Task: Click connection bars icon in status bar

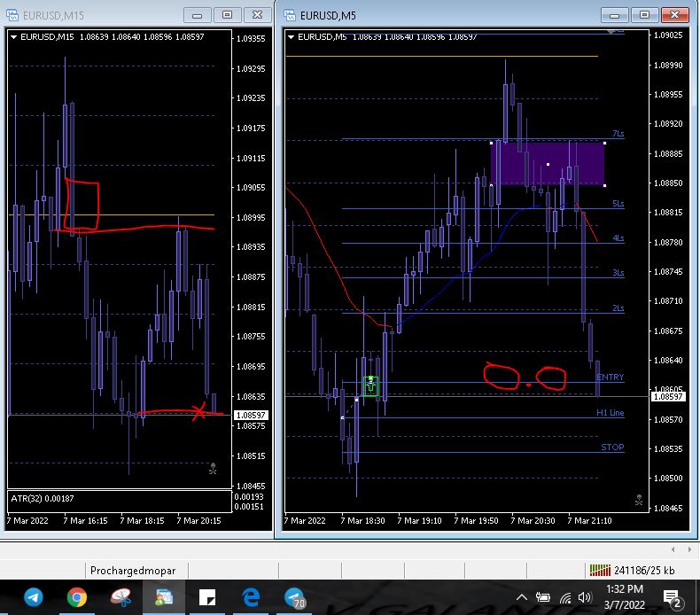Action: (600, 571)
